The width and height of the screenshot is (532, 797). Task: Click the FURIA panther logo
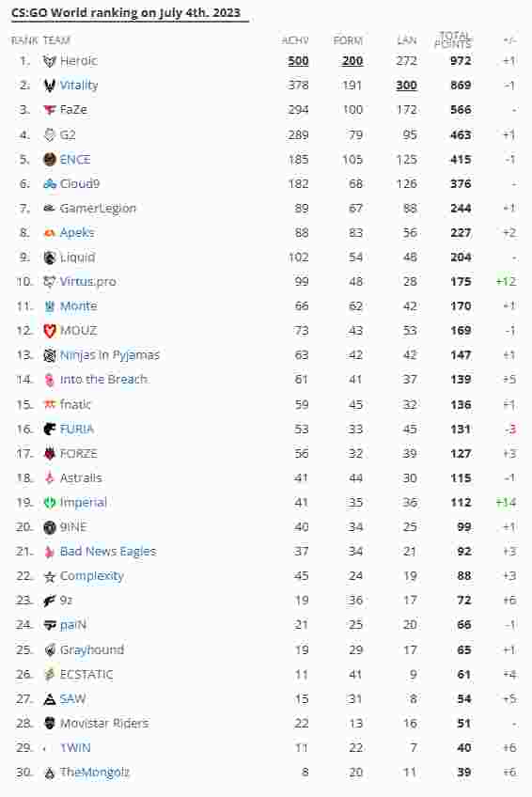tap(49, 429)
